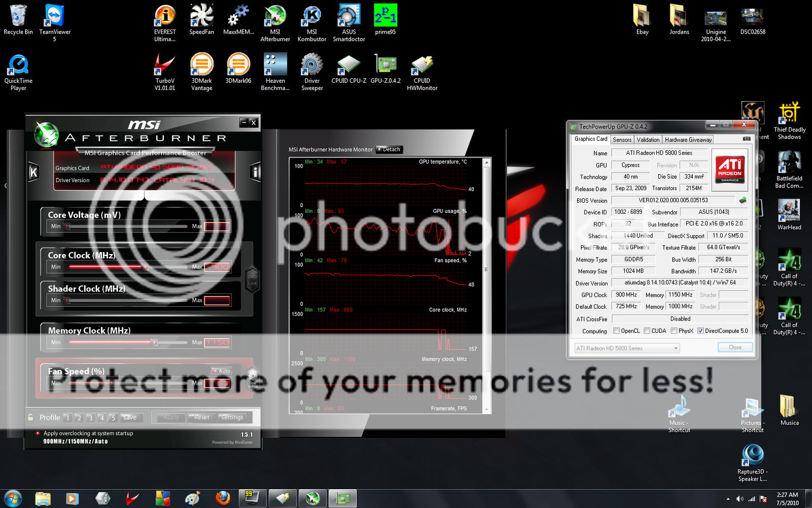Open MSI Kombustor desktop shortcut
Viewport: 812px width, 508px height.
tap(312, 23)
